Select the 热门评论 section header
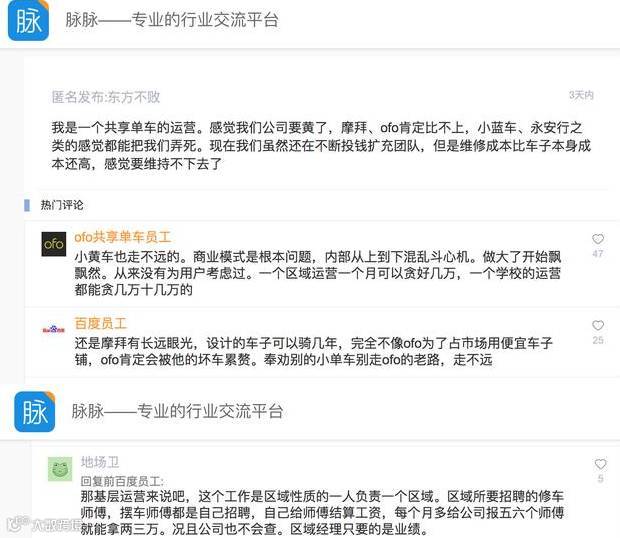The width and height of the screenshot is (620, 538). [62, 205]
